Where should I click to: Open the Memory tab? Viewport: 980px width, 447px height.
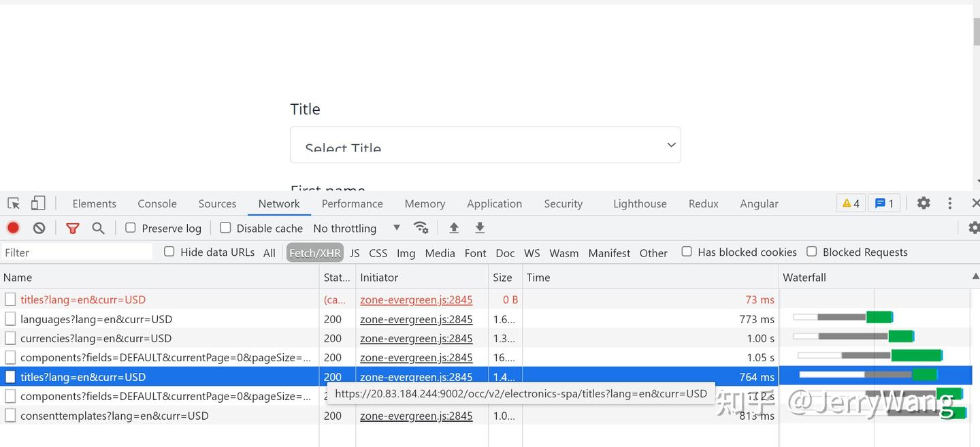click(425, 203)
